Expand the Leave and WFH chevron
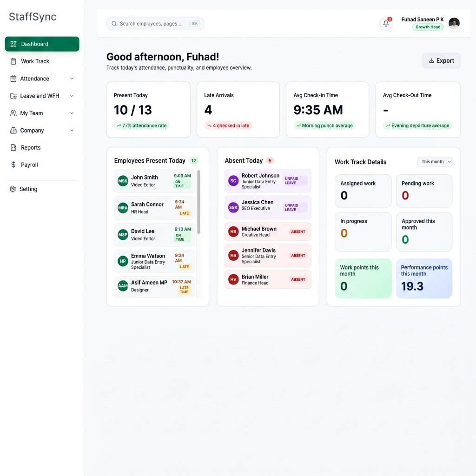 tap(72, 96)
